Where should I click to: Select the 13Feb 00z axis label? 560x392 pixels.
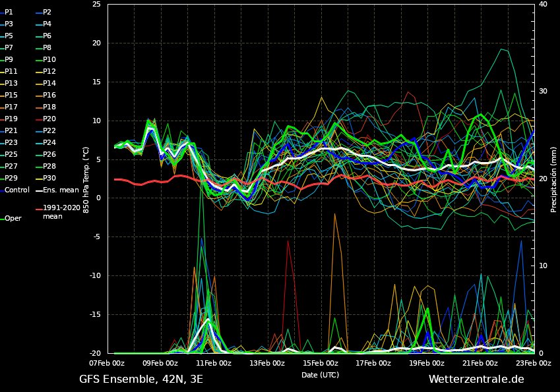pos(267,363)
